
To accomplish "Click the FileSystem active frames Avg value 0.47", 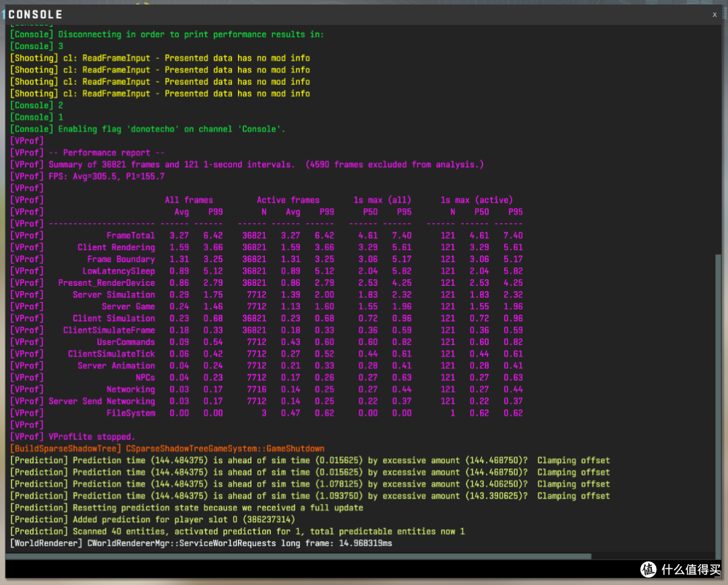I will click(291, 413).
